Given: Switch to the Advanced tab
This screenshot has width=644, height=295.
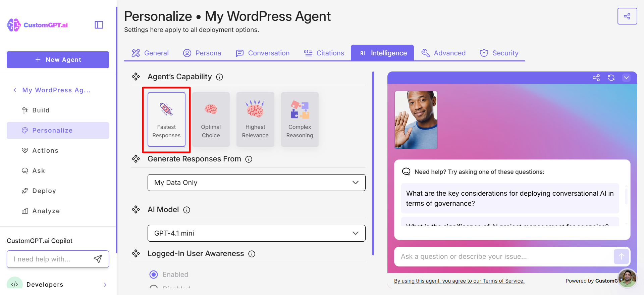Looking at the screenshot, I should point(443,53).
